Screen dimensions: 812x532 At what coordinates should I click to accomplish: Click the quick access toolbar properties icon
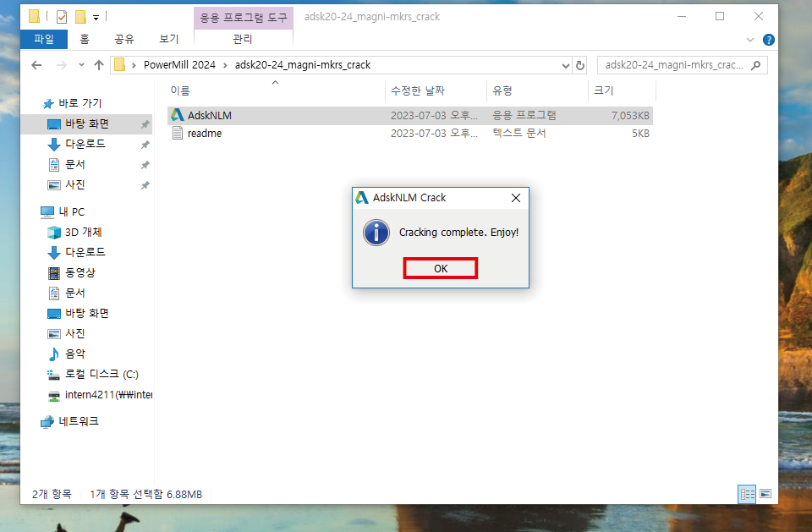(x=62, y=17)
